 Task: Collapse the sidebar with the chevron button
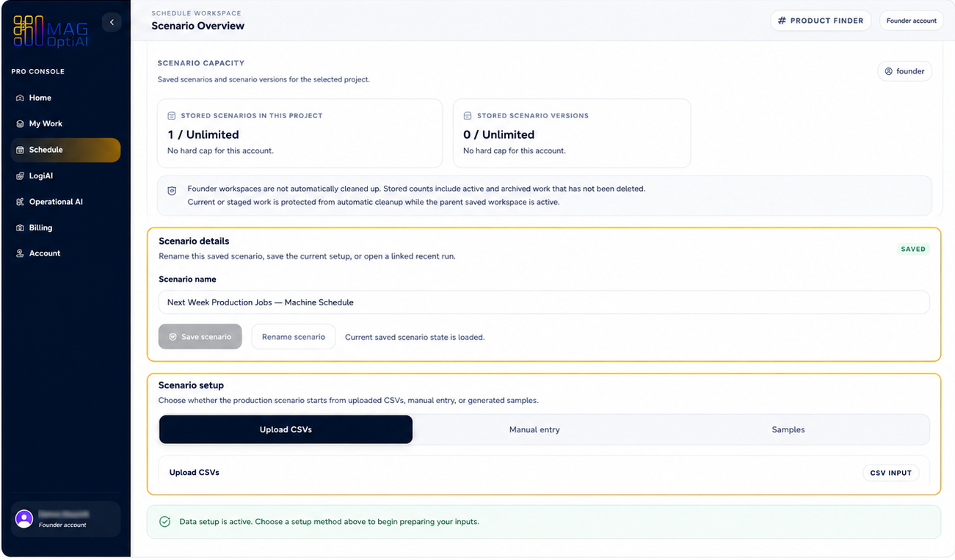pyautogui.click(x=112, y=22)
